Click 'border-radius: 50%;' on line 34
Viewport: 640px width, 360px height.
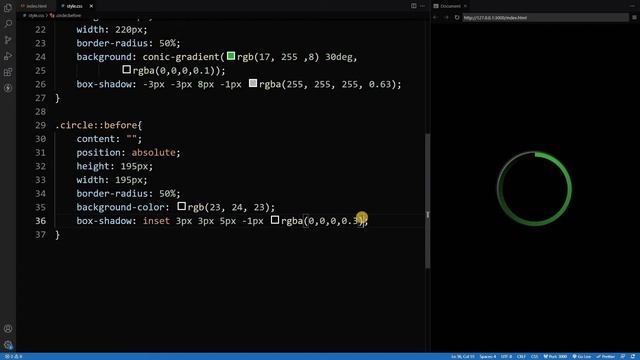tap(128, 193)
